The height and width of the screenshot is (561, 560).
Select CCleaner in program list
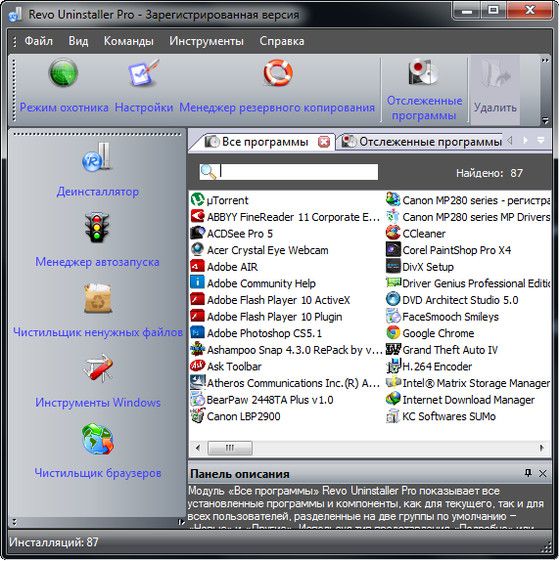[416, 233]
